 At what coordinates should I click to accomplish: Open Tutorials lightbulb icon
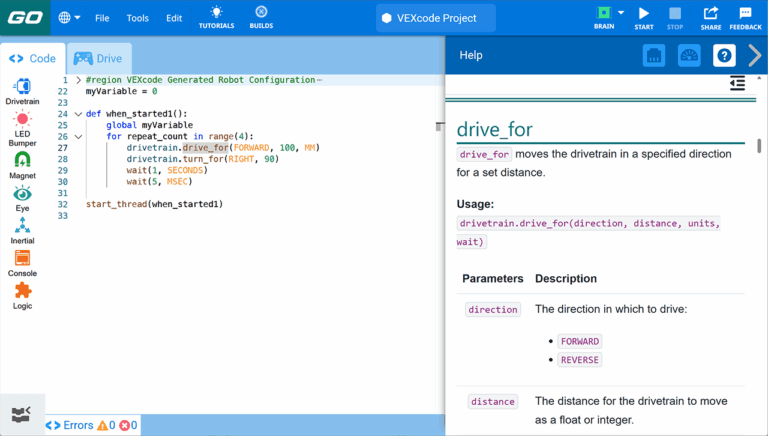tap(216, 18)
